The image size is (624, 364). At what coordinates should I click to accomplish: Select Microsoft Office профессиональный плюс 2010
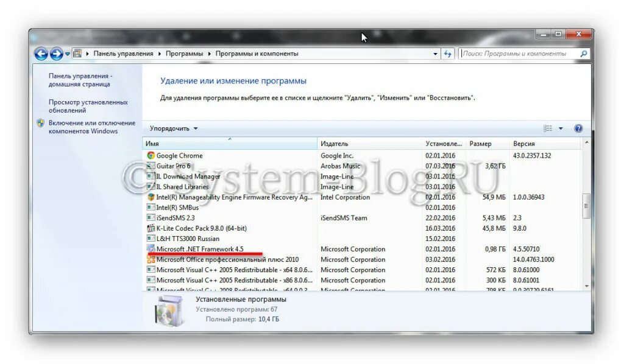[227, 259]
